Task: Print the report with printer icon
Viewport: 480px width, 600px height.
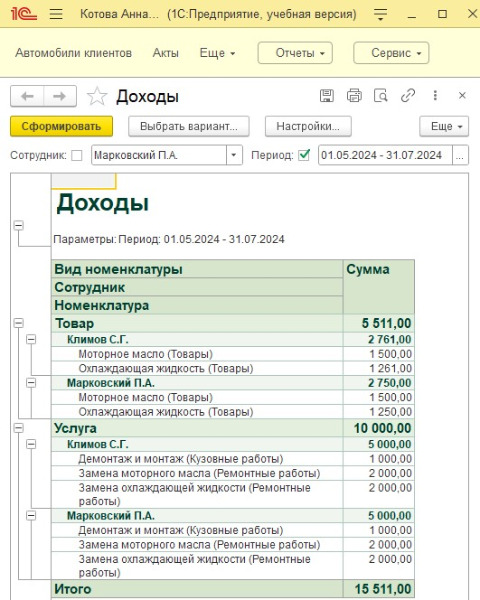Action: (x=354, y=96)
